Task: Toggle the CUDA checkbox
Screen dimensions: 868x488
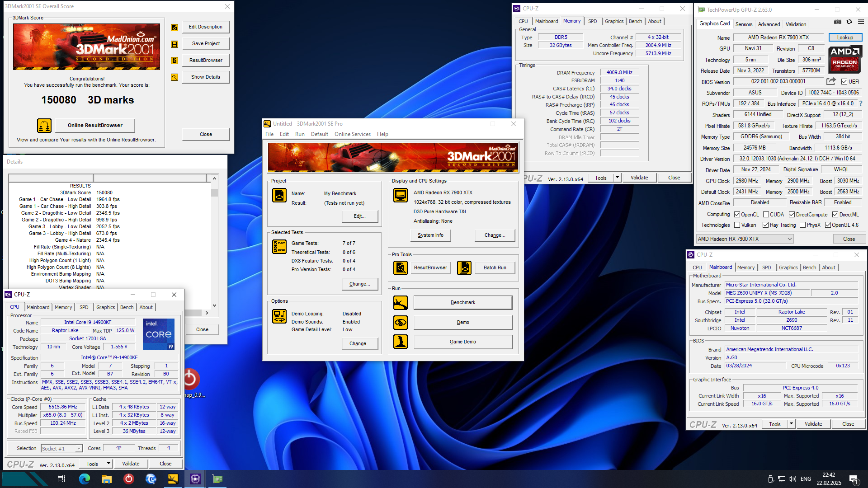Action: [x=766, y=215]
